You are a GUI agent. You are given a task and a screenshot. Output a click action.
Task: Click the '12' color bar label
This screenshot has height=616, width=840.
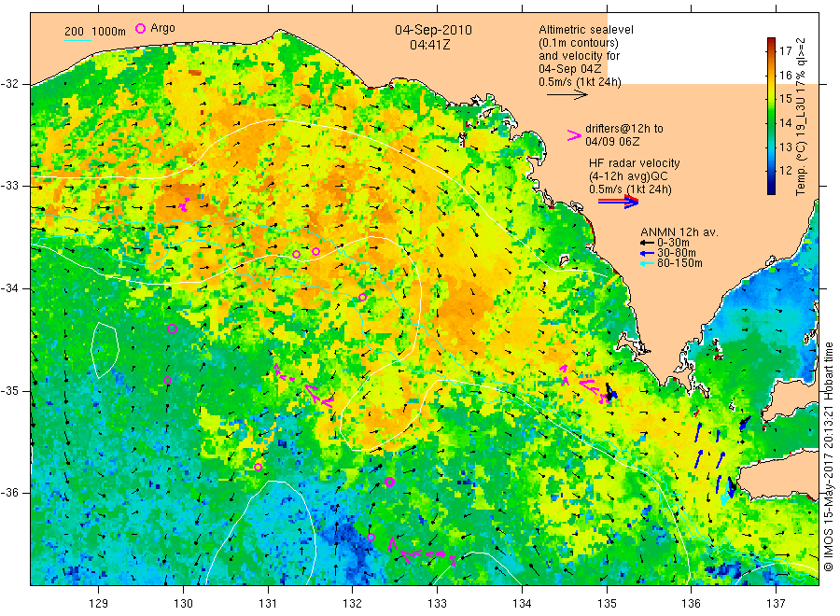pyautogui.click(x=785, y=171)
